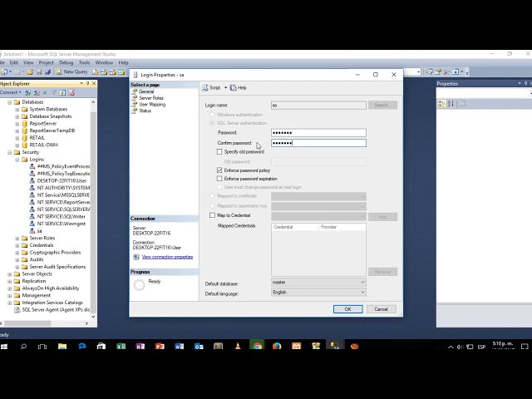Click the Save floppy disk toolbar icon

click(x=39, y=72)
